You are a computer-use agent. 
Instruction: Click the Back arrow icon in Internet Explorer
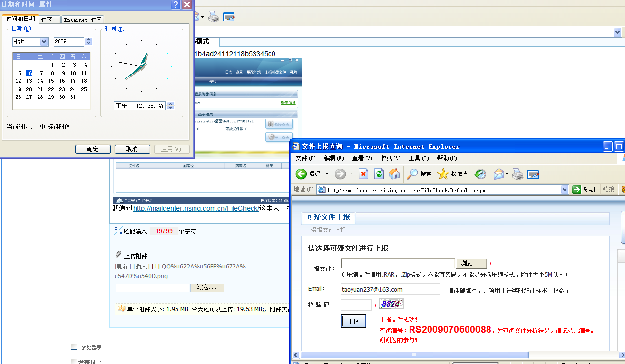[x=301, y=174]
